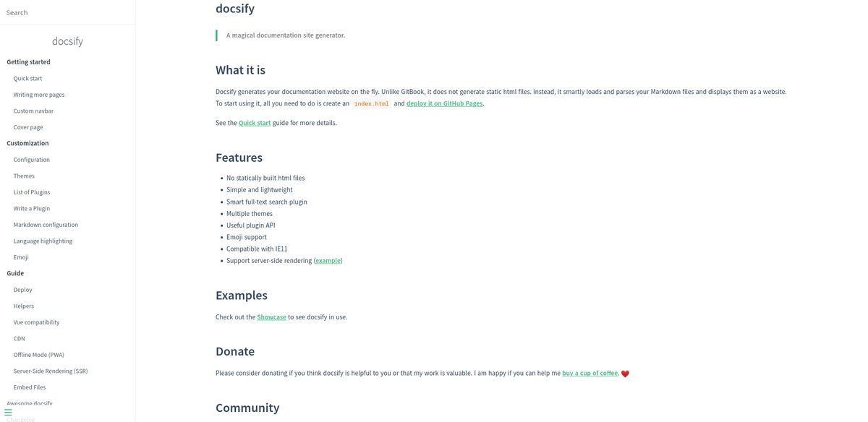Go to Writing more pages in sidebar
Screen dimensions: 868x422
pyautogui.click(x=39, y=95)
